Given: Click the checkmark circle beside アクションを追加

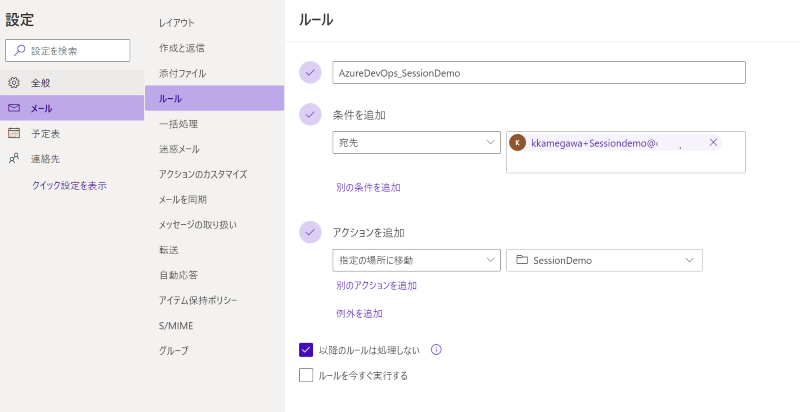Looking at the screenshot, I should (310, 232).
